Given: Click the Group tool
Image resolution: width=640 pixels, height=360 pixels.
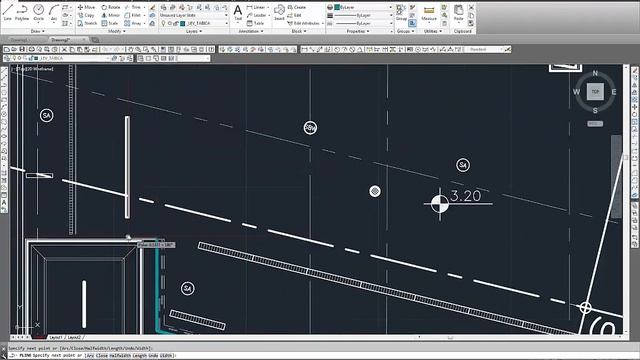Looking at the screenshot, I should pos(401,12).
